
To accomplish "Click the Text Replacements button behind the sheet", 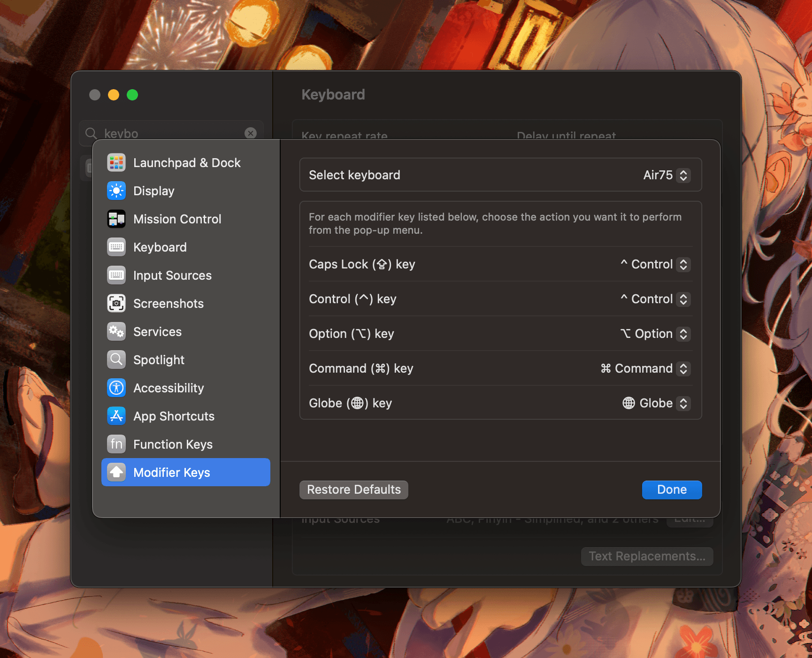I will coord(647,556).
